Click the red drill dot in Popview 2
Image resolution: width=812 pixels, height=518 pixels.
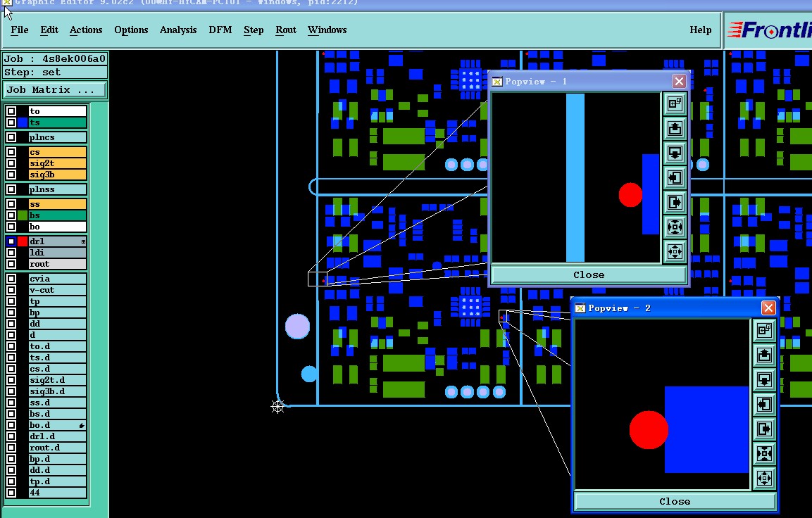tap(649, 430)
